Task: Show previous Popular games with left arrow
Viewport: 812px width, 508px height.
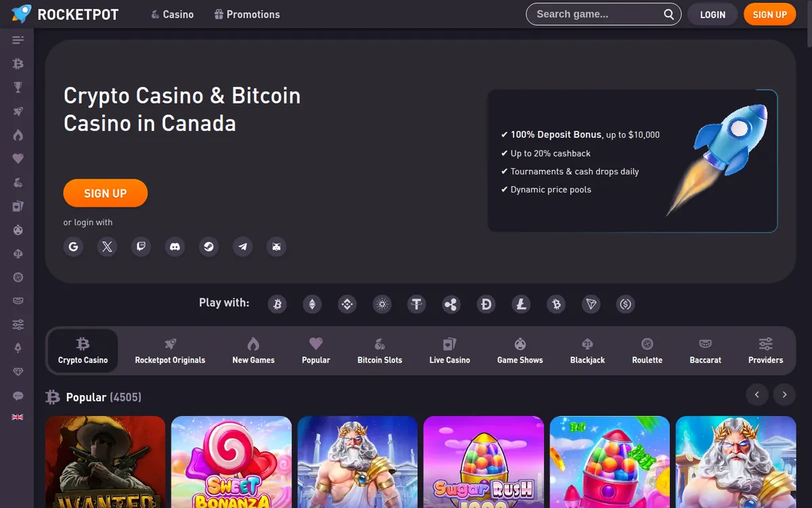Action: click(757, 394)
